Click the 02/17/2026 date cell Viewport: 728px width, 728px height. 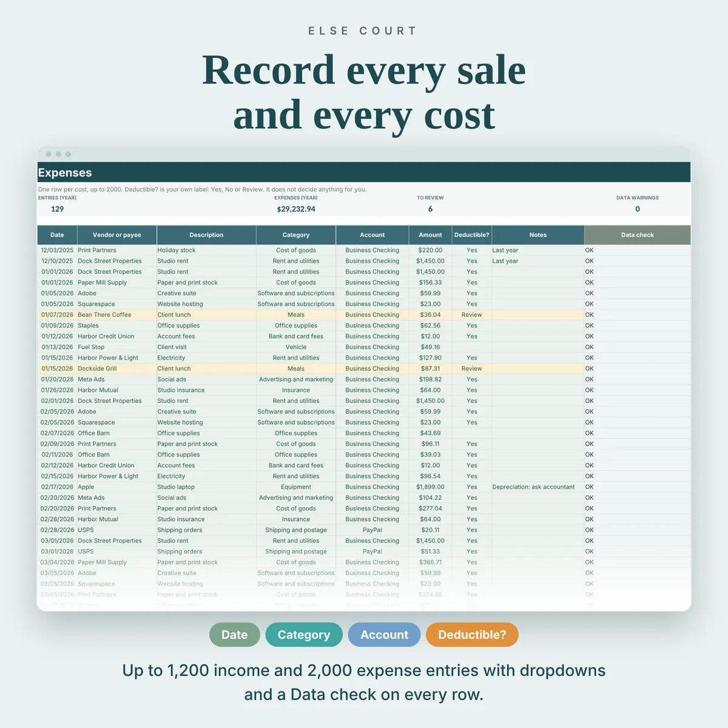(57, 487)
